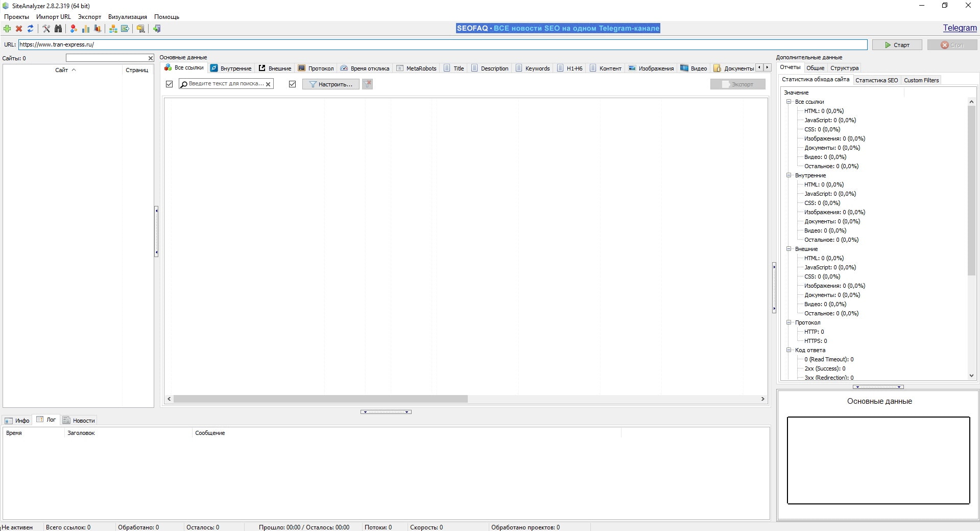Screen dimensions: 980x531
Task: Collapse the Все ссылки tree node
Action: point(789,102)
